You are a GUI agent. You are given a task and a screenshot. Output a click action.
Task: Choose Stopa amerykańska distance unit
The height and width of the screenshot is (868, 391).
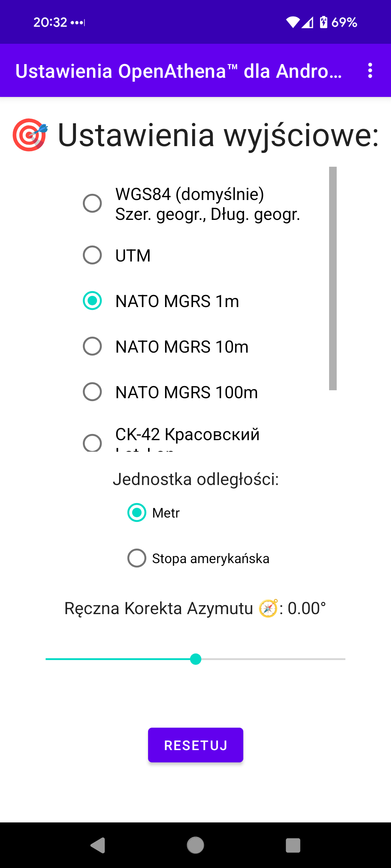(137, 558)
